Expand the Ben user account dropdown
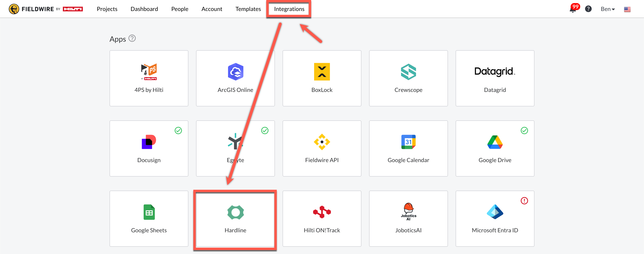 (607, 9)
